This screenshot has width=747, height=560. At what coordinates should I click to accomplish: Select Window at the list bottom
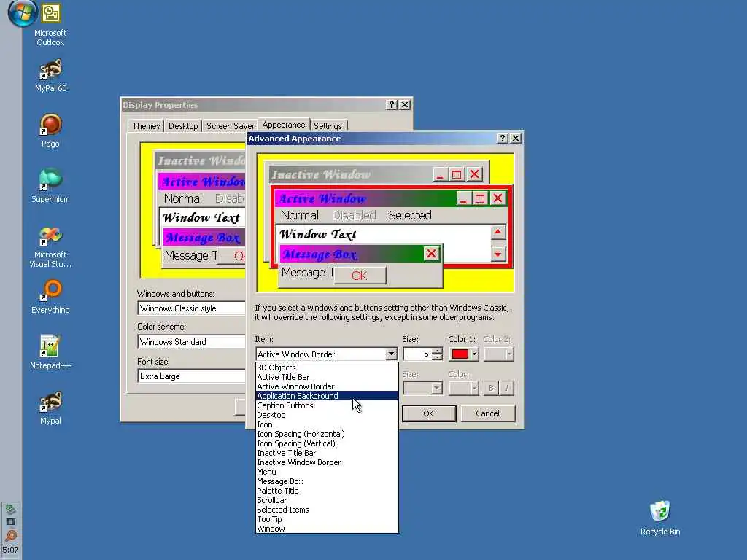click(x=327, y=529)
